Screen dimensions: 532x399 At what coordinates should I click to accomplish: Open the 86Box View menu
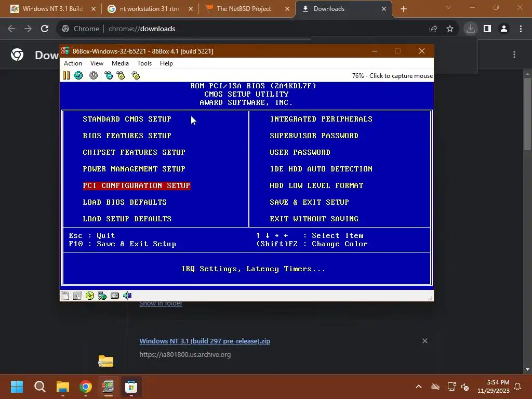pyautogui.click(x=97, y=63)
